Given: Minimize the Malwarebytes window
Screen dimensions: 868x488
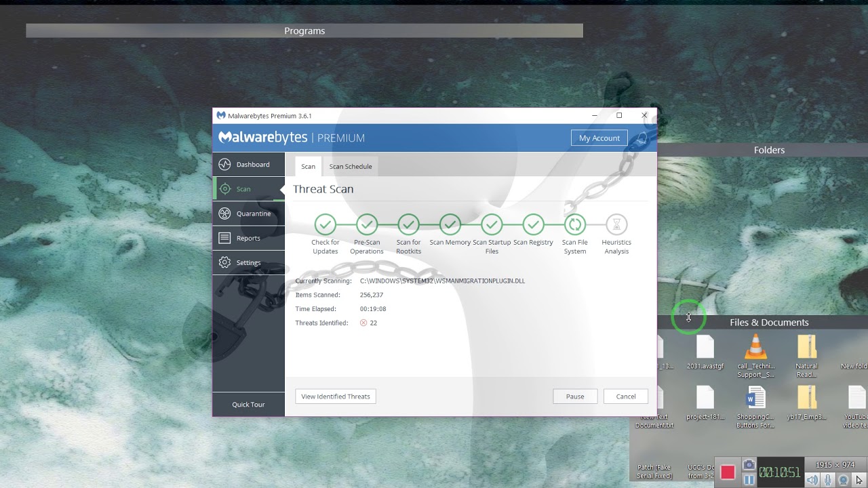Looking at the screenshot, I should pyautogui.click(x=595, y=116).
